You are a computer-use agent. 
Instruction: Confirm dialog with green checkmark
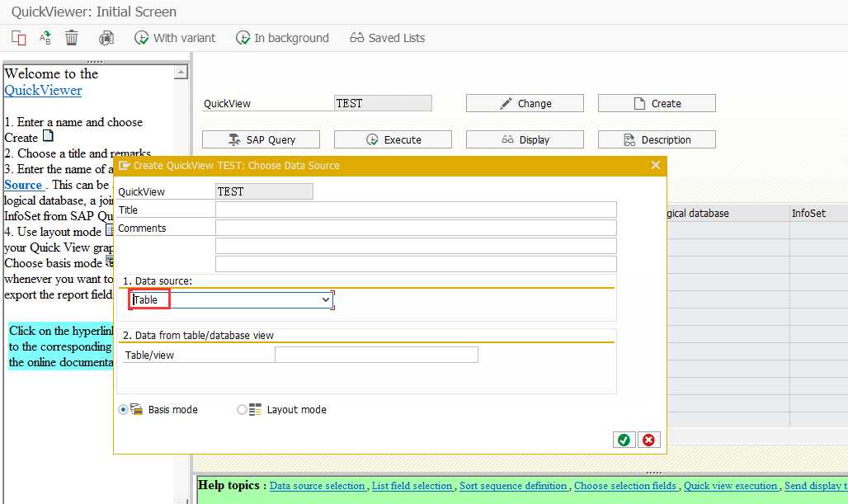[624, 440]
